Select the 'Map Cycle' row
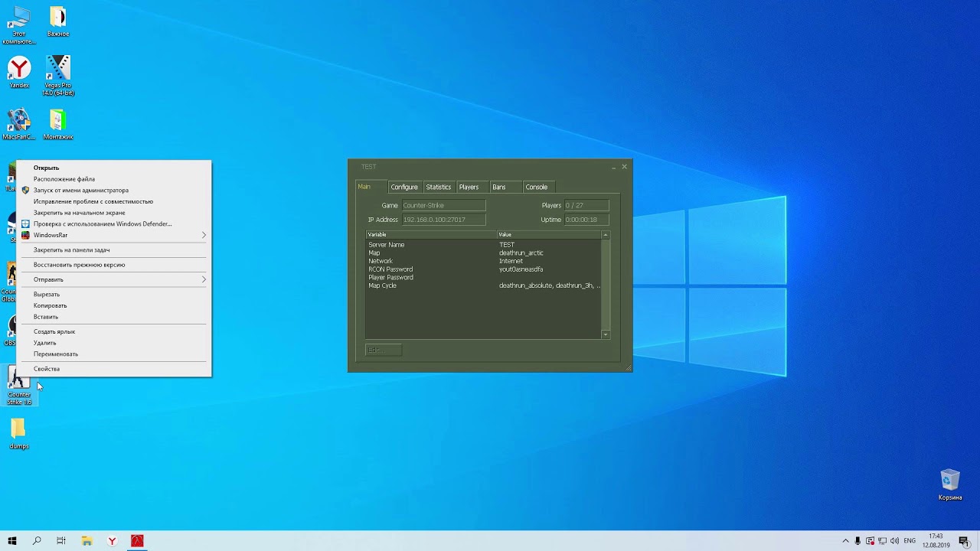Viewport: 980px width, 551px height. coord(484,285)
